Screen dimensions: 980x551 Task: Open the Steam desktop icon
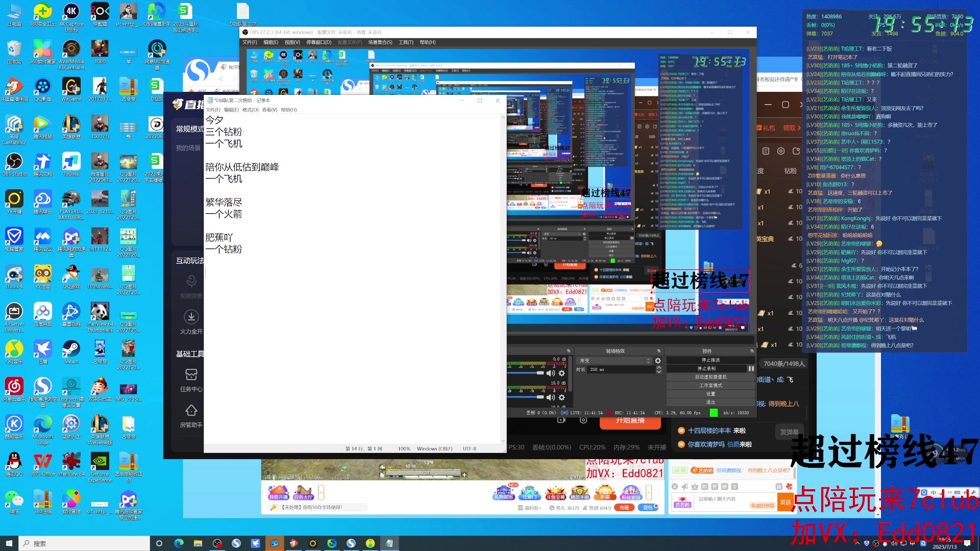[71, 352]
